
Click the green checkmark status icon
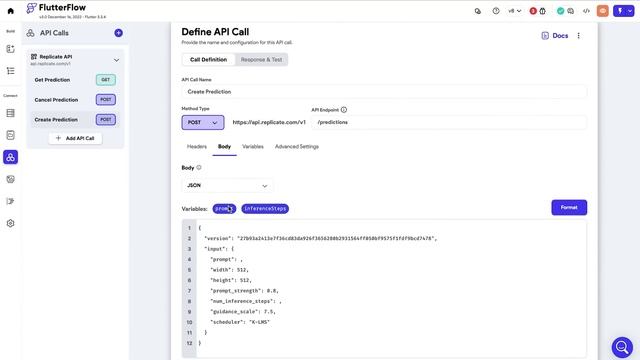(x=560, y=11)
